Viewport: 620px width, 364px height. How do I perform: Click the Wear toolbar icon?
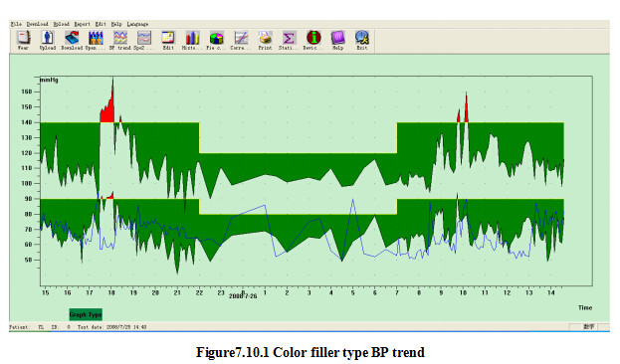point(23,41)
